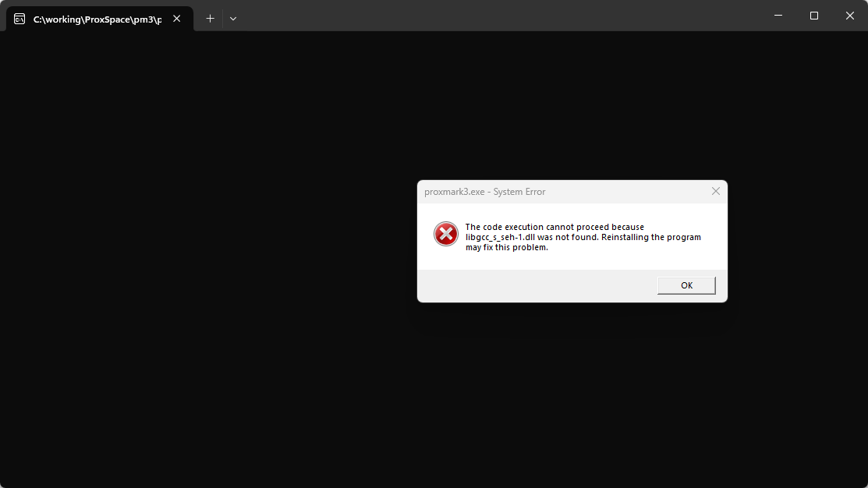This screenshot has height=488, width=868.
Task: Close the terminal window
Action: pyautogui.click(x=850, y=16)
